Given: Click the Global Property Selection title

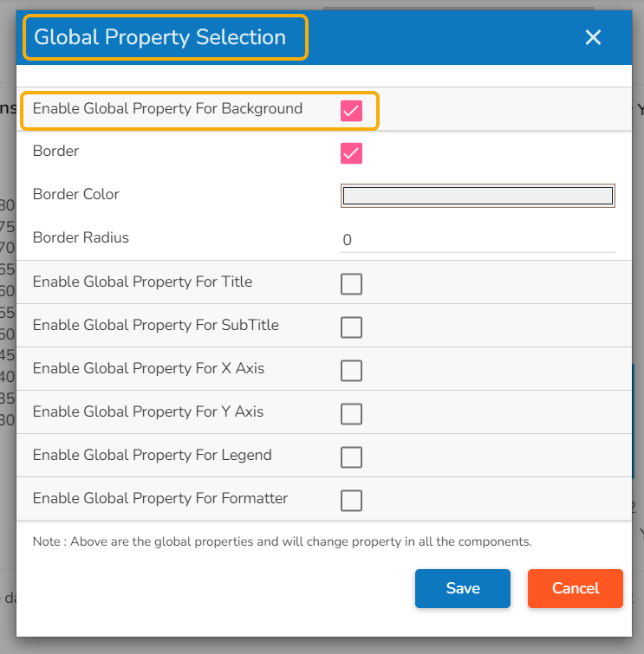Looking at the screenshot, I should [x=160, y=37].
